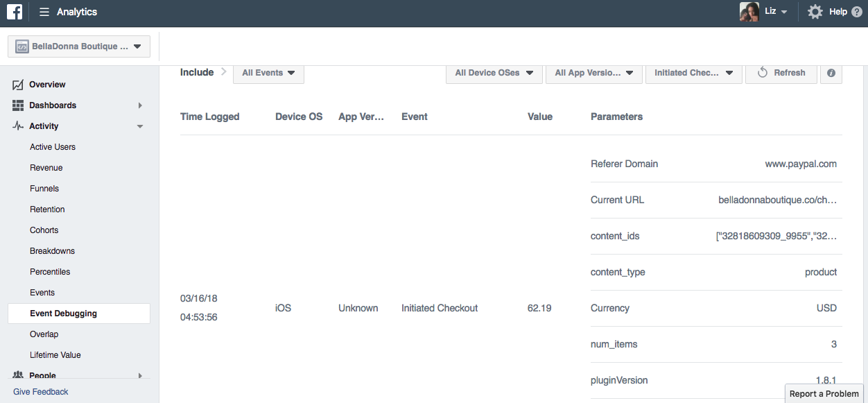Click the Refresh button
This screenshot has width=868, height=403.
[x=781, y=73]
